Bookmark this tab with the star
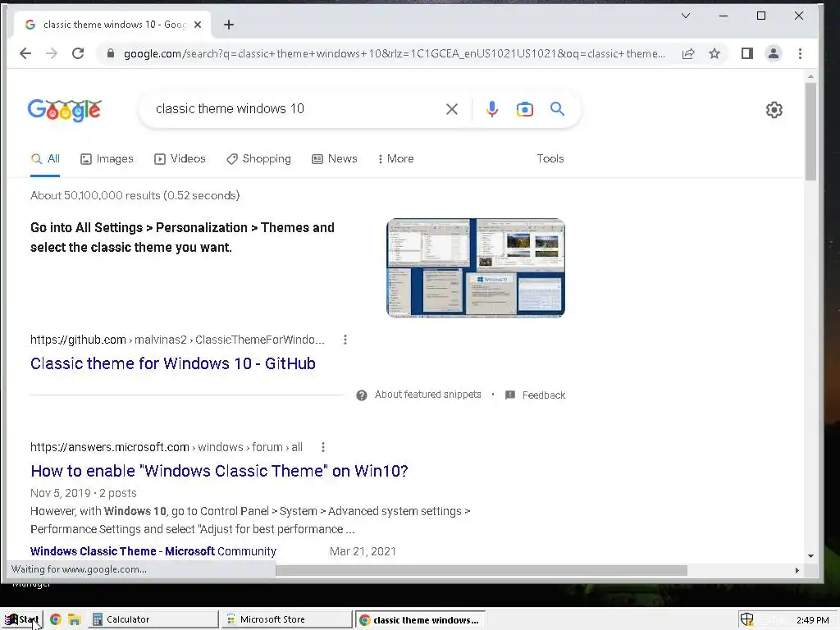This screenshot has width=840, height=630. (x=714, y=53)
